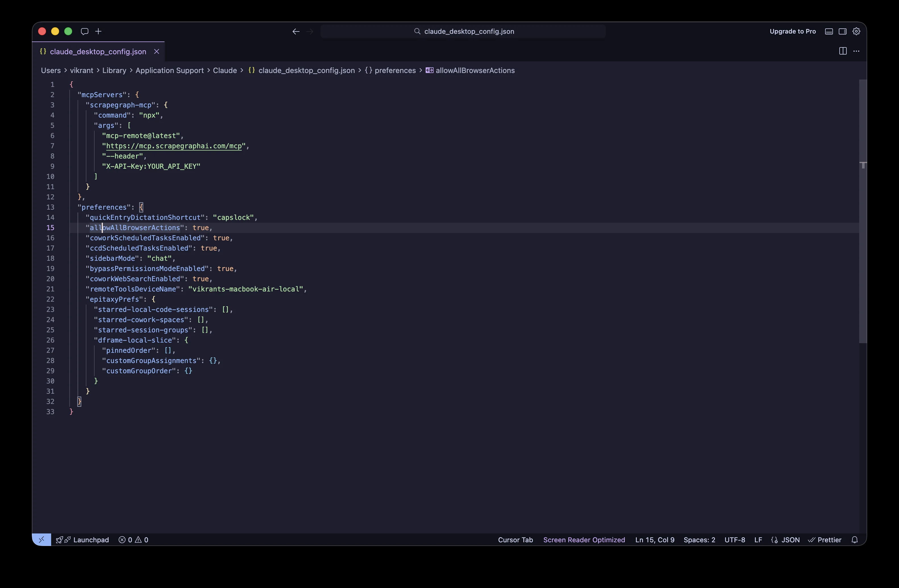Image resolution: width=899 pixels, height=588 pixels.
Task: Open the remote window indicator icon
Action: tap(41, 540)
